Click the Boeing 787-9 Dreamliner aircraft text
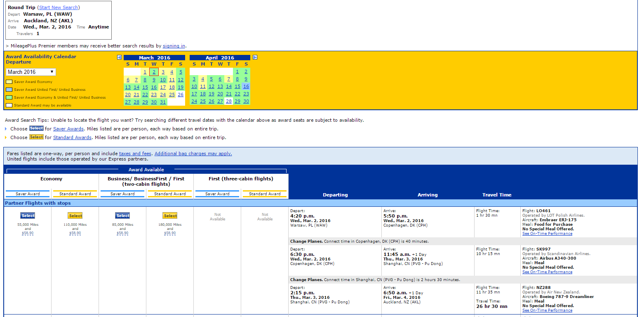644x317 pixels. (567, 297)
